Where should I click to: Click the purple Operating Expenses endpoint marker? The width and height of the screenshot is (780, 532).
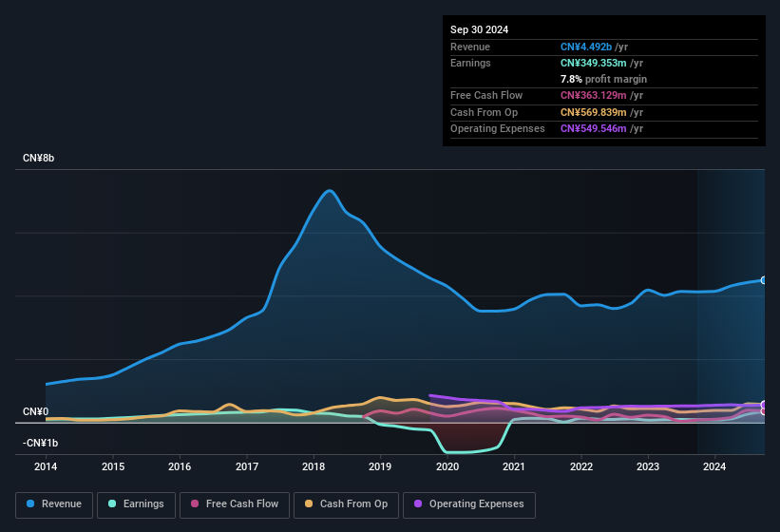pyautogui.click(x=764, y=405)
